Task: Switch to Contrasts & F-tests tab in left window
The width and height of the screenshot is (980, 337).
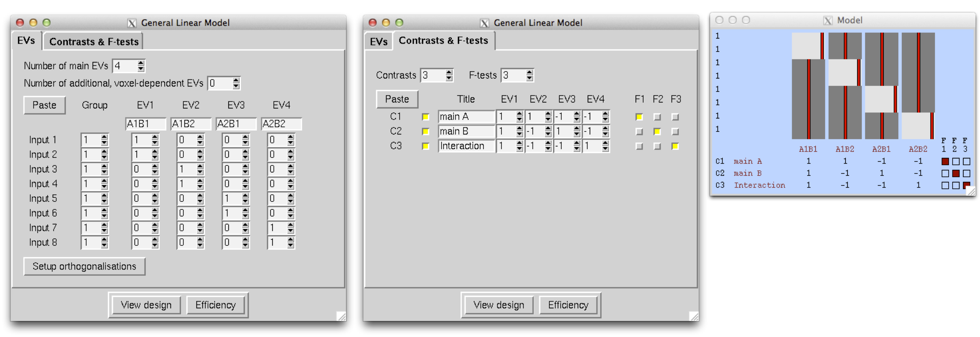Action: click(94, 42)
